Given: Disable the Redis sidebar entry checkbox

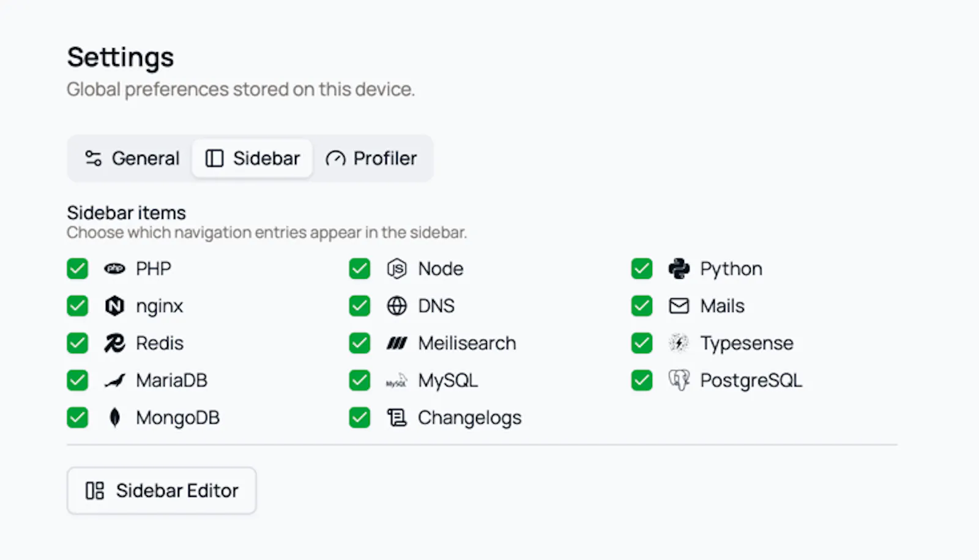Looking at the screenshot, I should coord(78,343).
